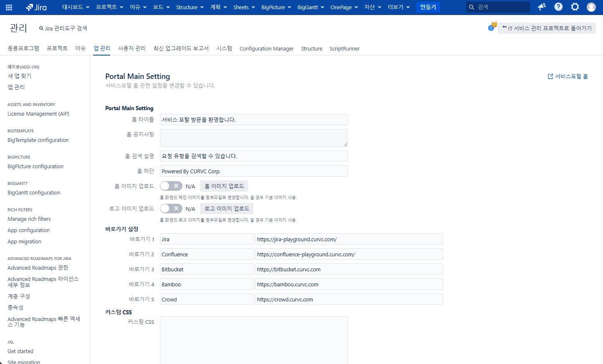Click the 커스텀 CSS text area
This screenshot has width=603, height=364.
pyautogui.click(x=253, y=340)
